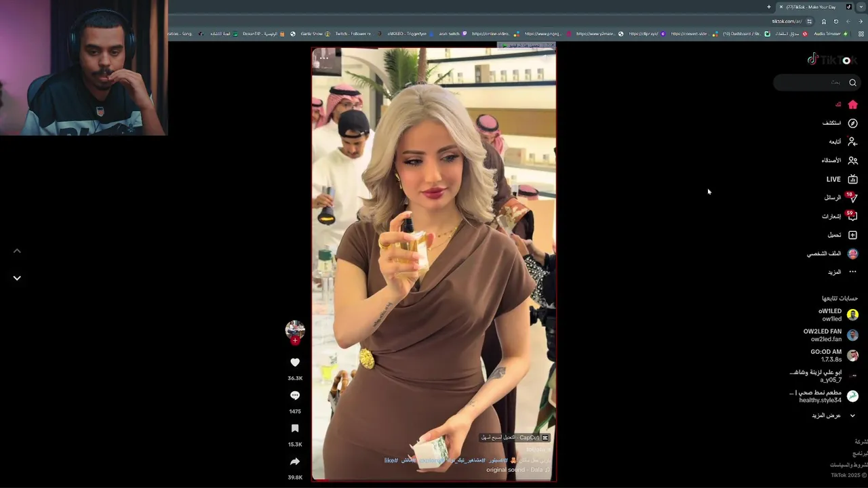Screen dimensions: 868x488
Task: Click the CapCut editing badge on video
Action: (515, 438)
